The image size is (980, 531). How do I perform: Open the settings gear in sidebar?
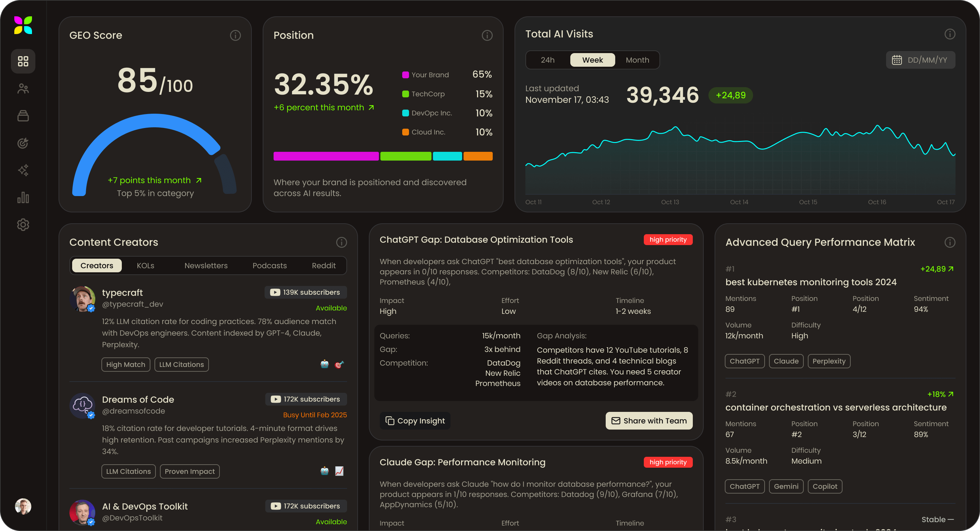click(x=23, y=225)
